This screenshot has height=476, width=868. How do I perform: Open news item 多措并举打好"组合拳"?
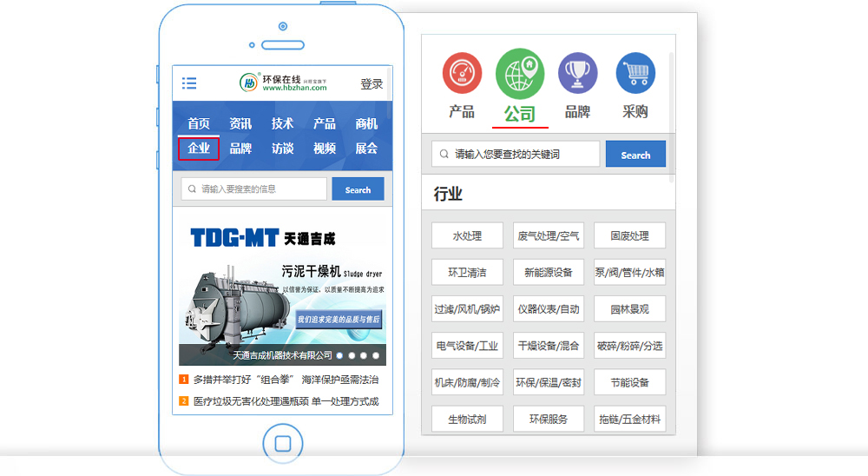point(279,380)
